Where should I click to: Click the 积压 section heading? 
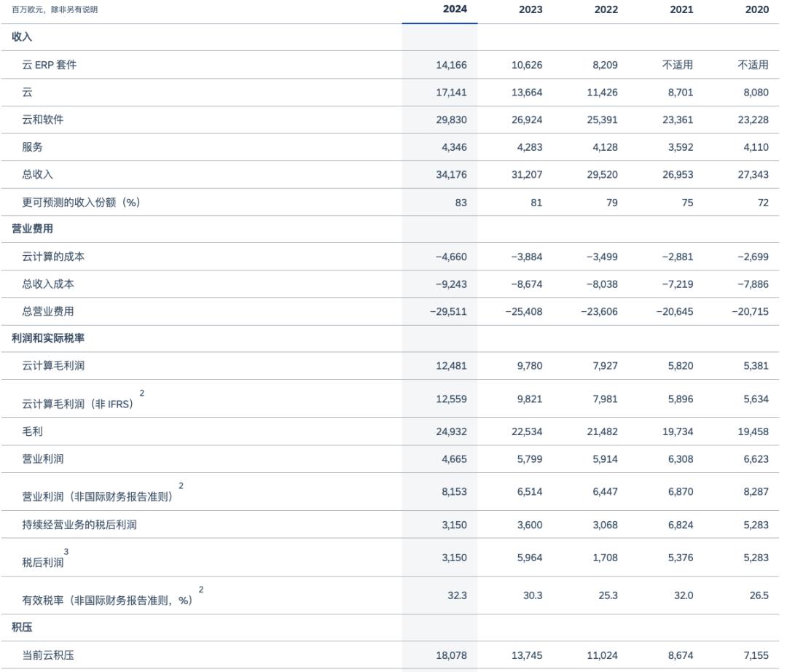pos(22,628)
